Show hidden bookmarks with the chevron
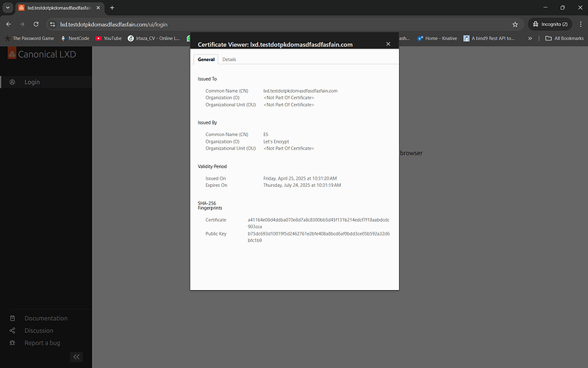 pyautogui.click(x=530, y=38)
